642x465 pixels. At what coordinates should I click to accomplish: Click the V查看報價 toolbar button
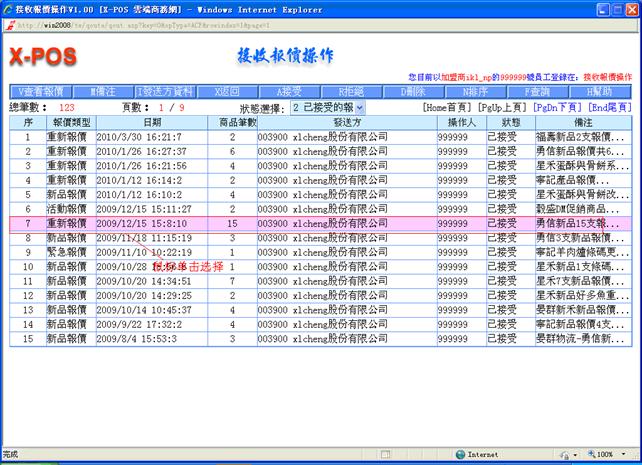point(41,91)
